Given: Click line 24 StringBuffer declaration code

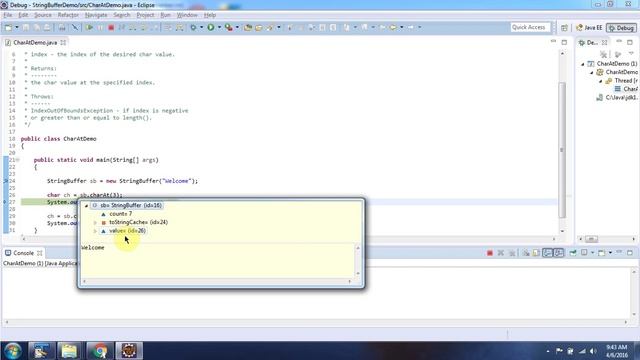Looking at the screenshot, I should click(x=122, y=181).
